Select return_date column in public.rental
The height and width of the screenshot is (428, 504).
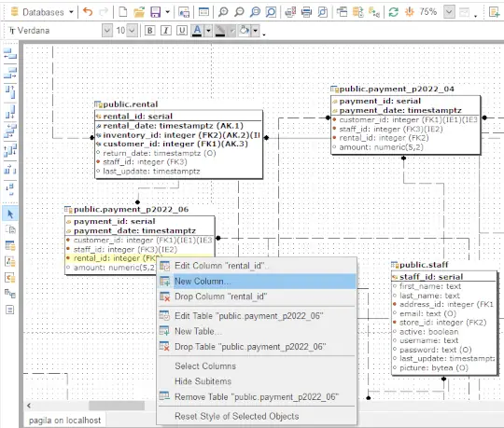[178, 153]
